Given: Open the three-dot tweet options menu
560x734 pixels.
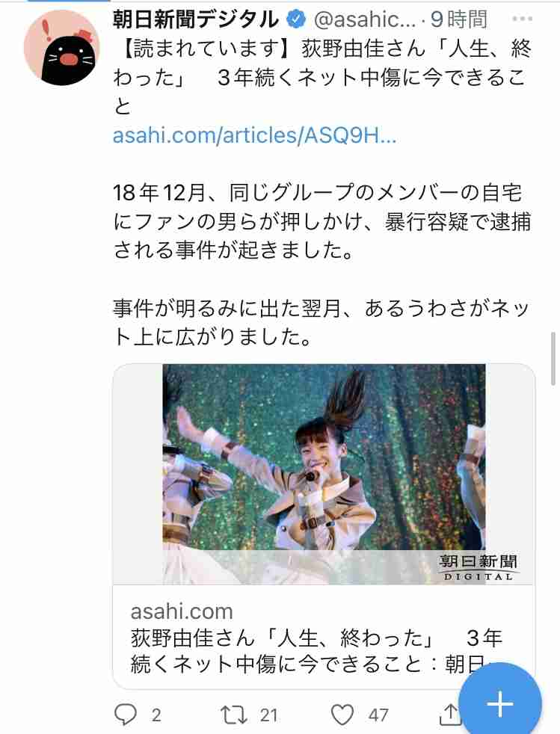Looking at the screenshot, I should (522, 19).
